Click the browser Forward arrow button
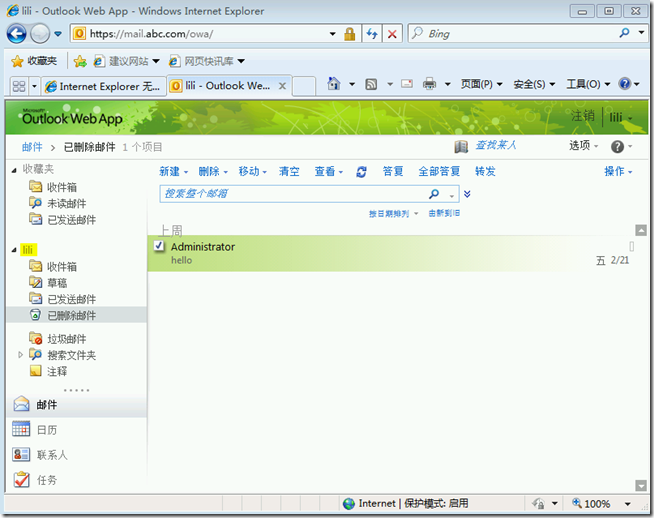The width and height of the screenshot is (654, 518). click(x=40, y=34)
